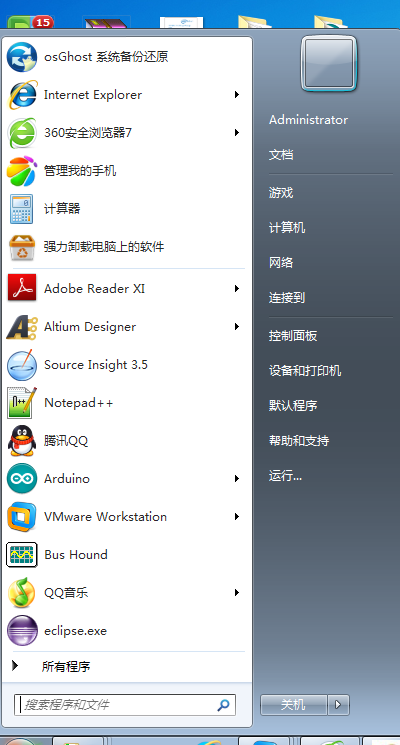
Task: Open the osGhost backup restore icon
Action: (22, 57)
